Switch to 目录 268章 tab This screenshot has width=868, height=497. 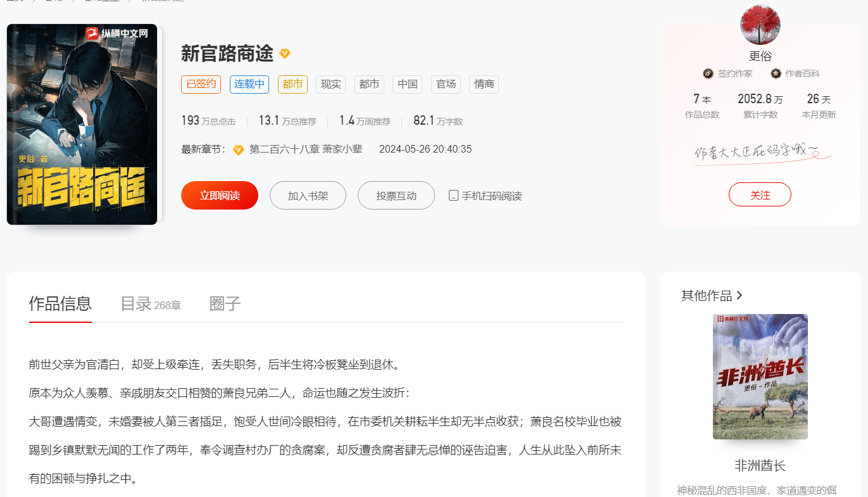click(151, 304)
